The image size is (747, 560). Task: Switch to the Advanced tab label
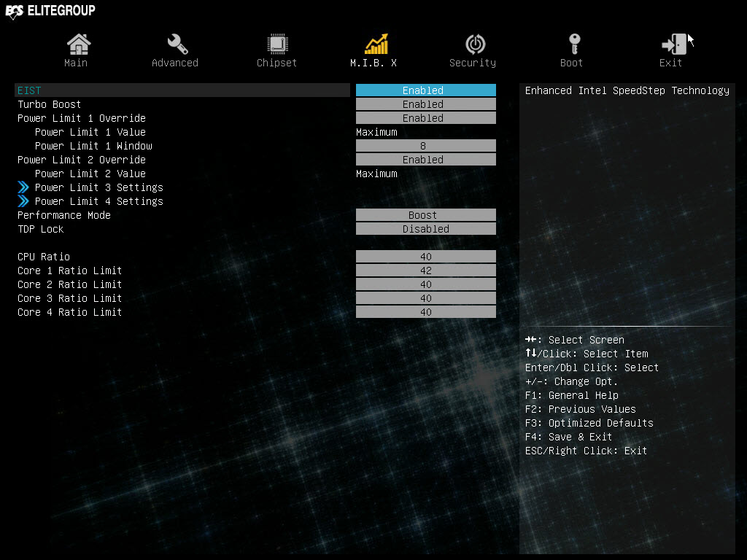click(x=175, y=63)
